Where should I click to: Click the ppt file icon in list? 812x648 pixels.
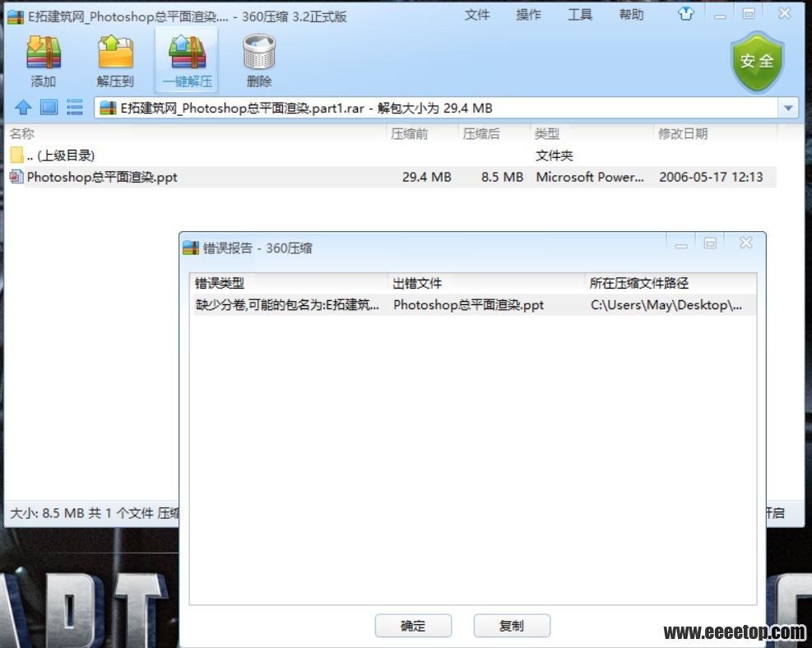(x=16, y=177)
